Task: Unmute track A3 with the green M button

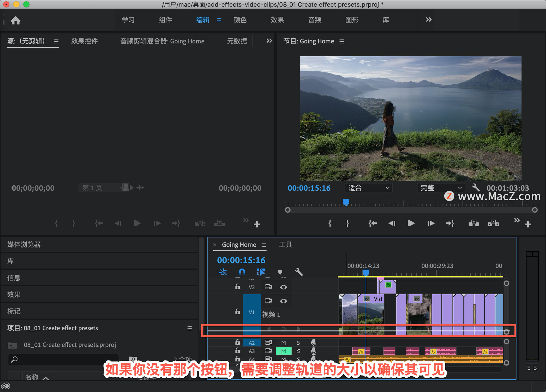Action: [284, 351]
